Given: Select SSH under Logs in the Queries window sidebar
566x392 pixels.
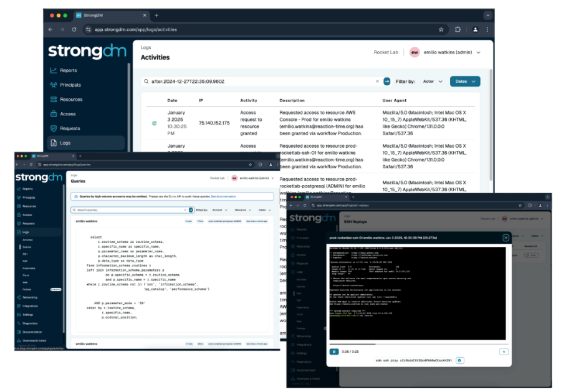Looking at the screenshot, I should click(26, 254).
